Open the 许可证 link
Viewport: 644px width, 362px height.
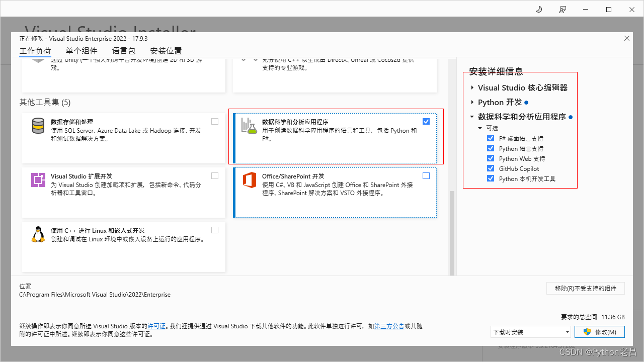(156, 326)
